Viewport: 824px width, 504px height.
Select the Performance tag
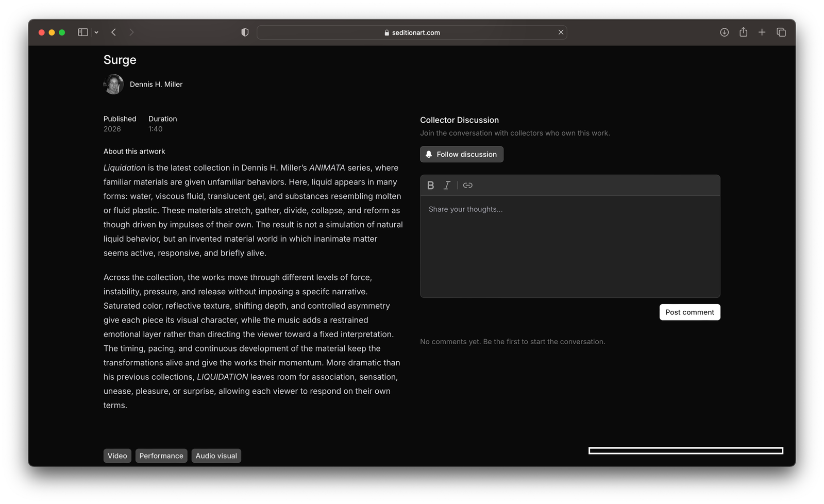[161, 456]
